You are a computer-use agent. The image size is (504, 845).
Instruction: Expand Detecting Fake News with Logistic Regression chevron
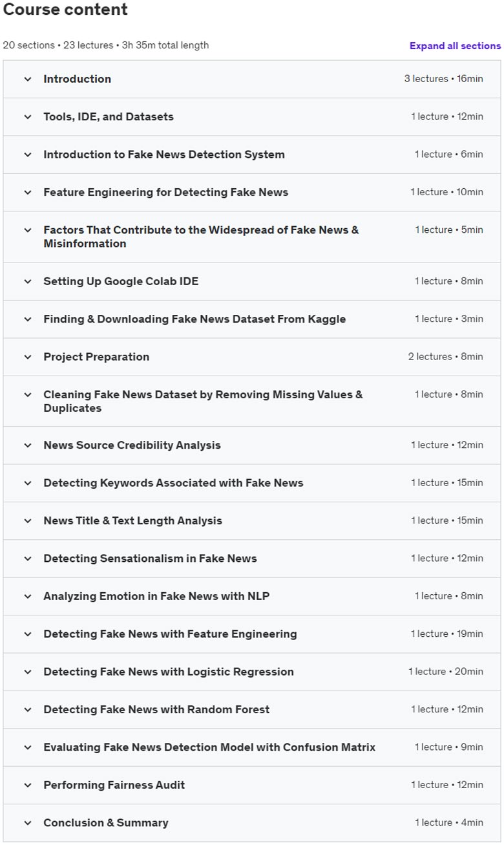28,672
